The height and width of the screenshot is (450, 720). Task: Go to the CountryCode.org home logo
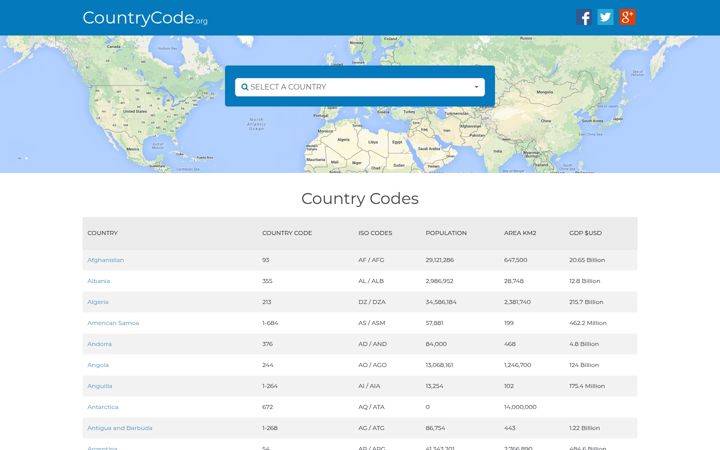[x=145, y=18]
